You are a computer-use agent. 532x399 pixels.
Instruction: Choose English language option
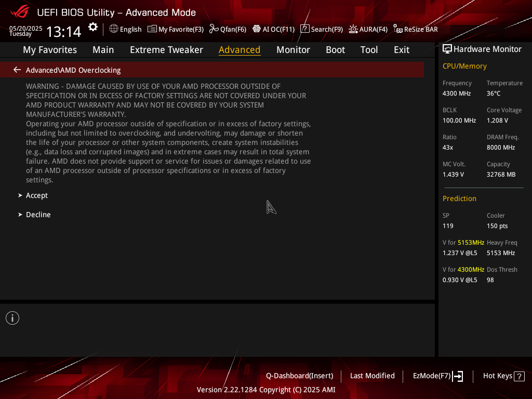(130, 29)
